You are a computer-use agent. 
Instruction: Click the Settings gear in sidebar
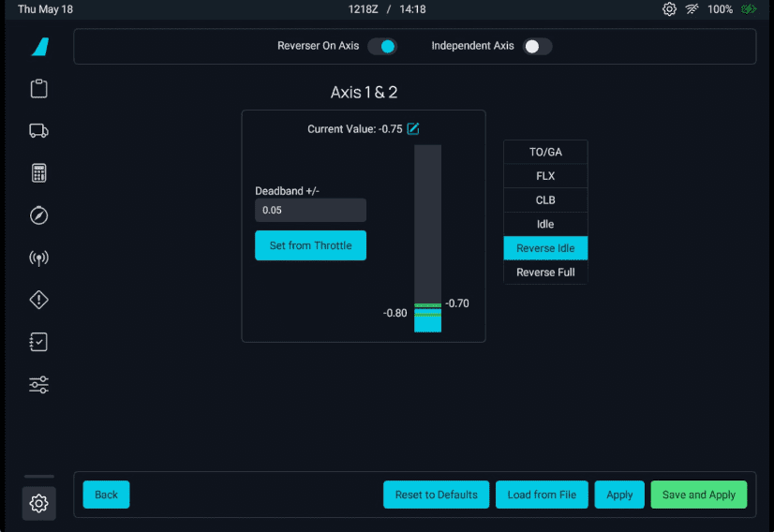[x=38, y=504]
